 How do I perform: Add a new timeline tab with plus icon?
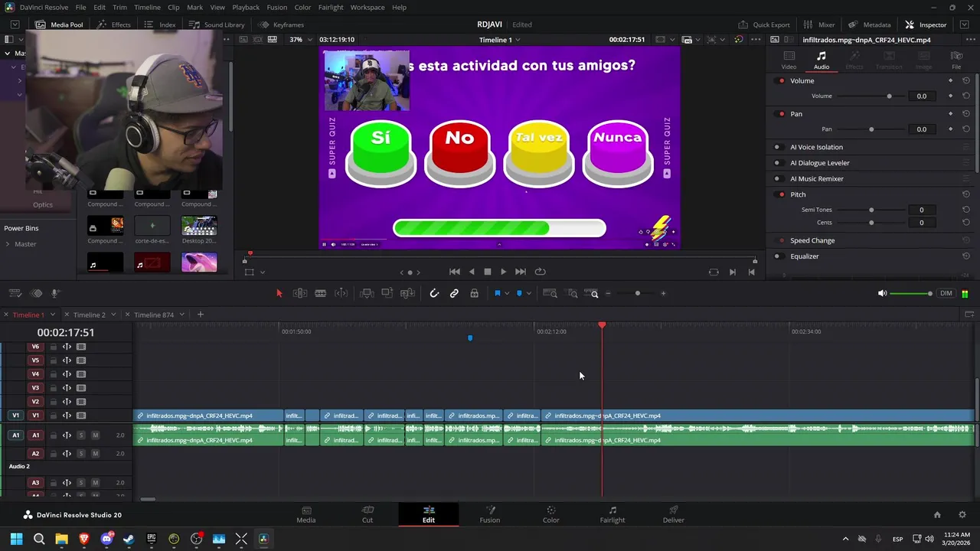click(x=201, y=315)
